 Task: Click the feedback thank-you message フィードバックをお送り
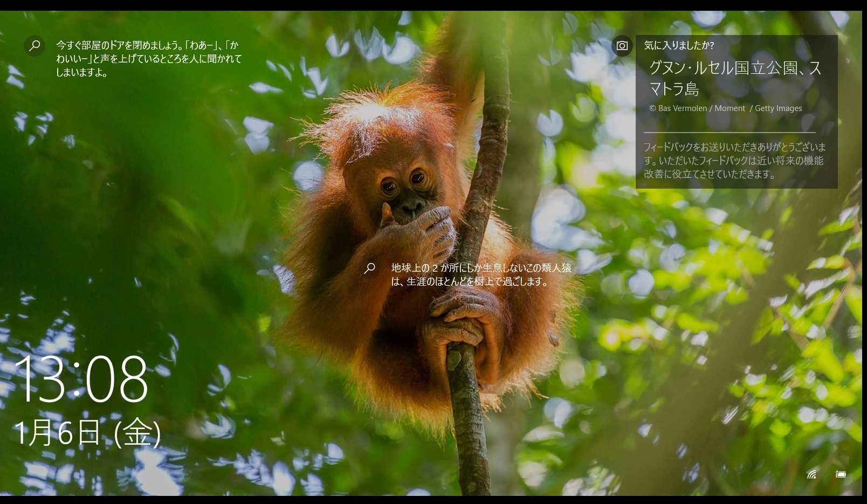click(734, 161)
